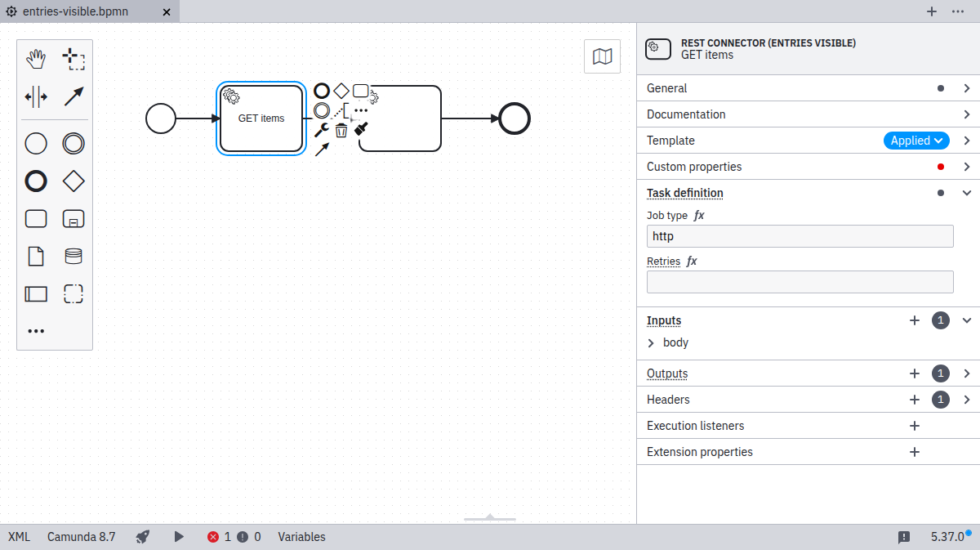Delete GET items task using the trash icon

341,130
